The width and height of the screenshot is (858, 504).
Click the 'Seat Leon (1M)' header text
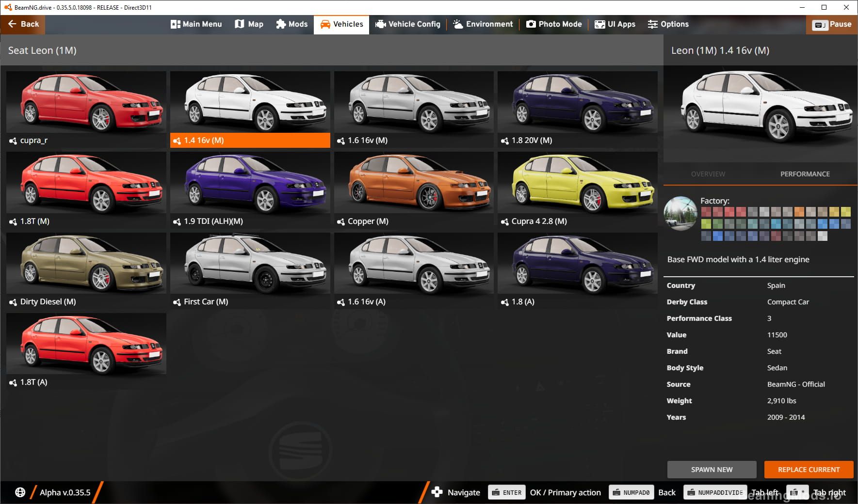point(42,50)
